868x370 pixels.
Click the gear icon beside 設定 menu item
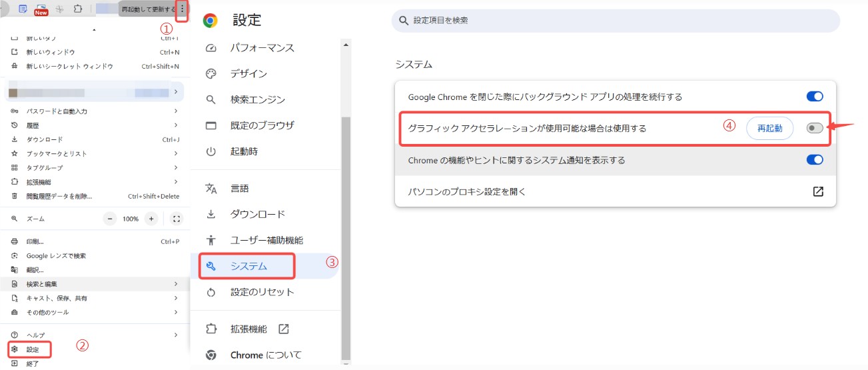coord(15,349)
